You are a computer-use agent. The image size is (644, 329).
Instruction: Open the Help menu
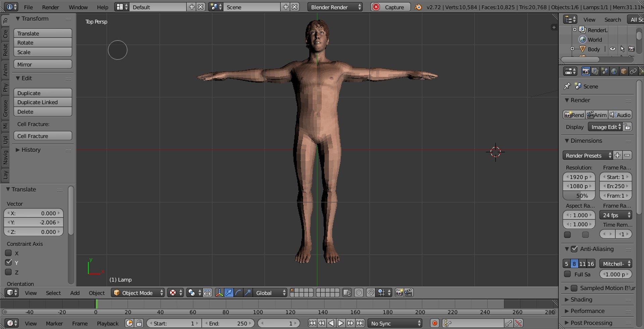(103, 7)
